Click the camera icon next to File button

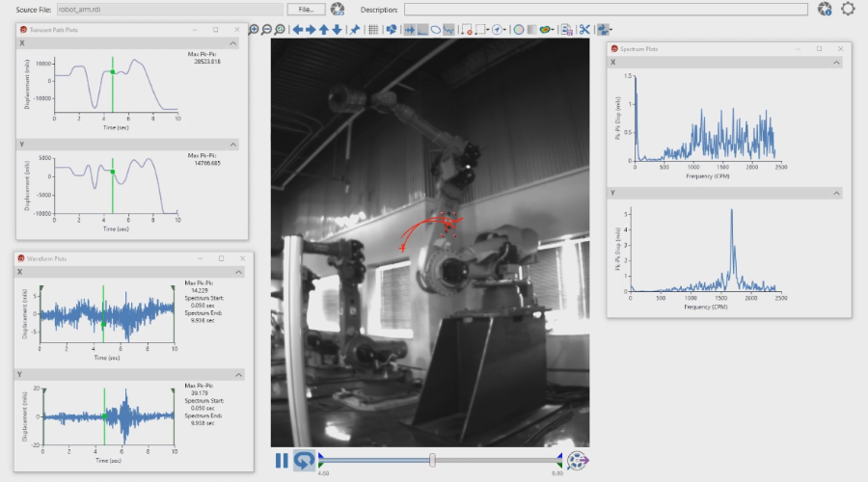(x=338, y=9)
